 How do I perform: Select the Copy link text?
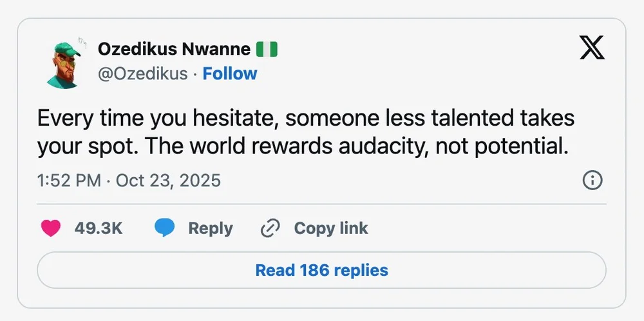(331, 228)
